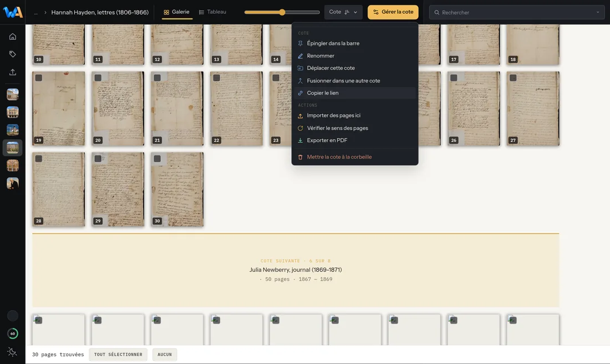Click the AUCUN button
Screen dimensions: 610x364
(x=165, y=354)
